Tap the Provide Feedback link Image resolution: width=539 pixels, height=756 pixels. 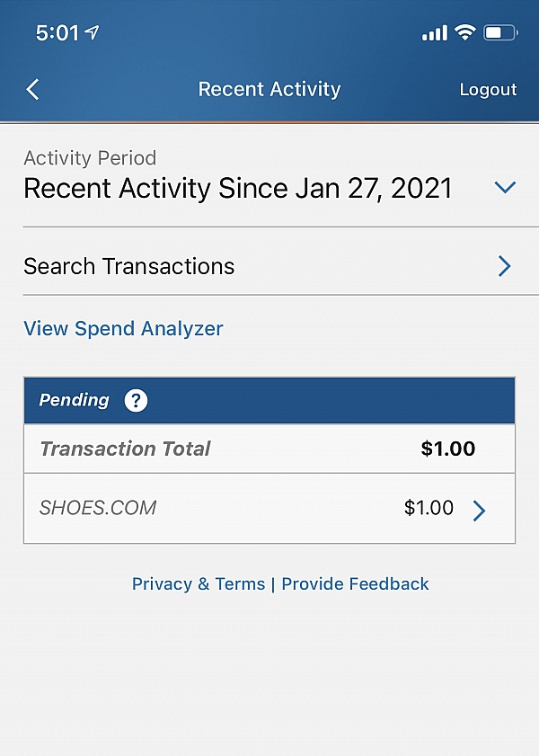(355, 584)
